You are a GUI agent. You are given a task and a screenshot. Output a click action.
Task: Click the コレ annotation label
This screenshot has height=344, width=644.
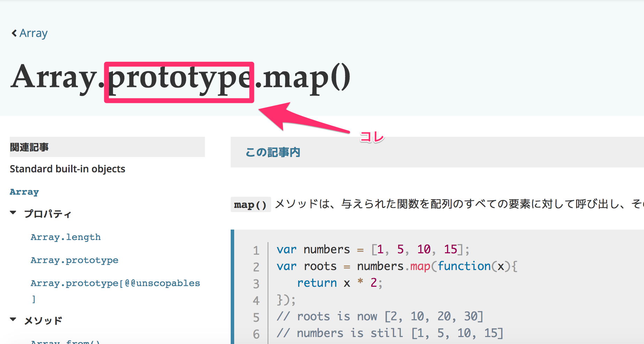372,137
